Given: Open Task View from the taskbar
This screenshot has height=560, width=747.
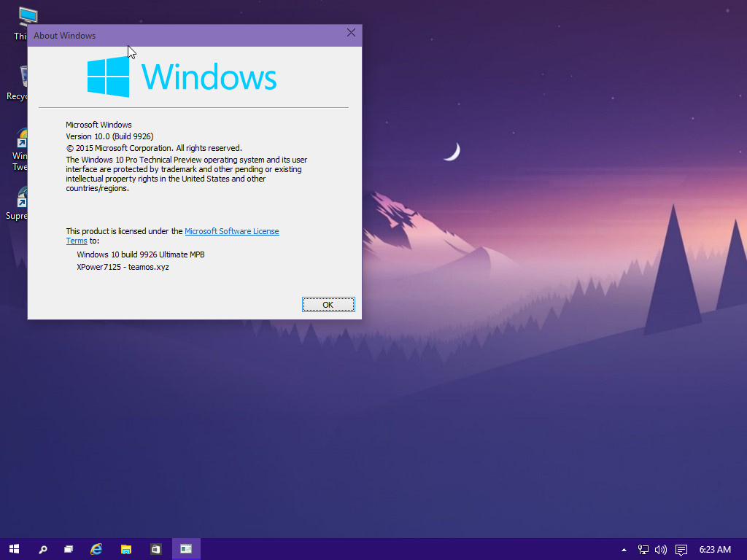Looking at the screenshot, I should [69, 549].
